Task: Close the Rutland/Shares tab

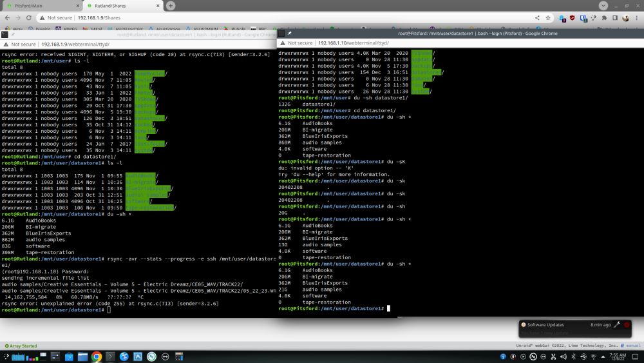Action: coord(158,6)
